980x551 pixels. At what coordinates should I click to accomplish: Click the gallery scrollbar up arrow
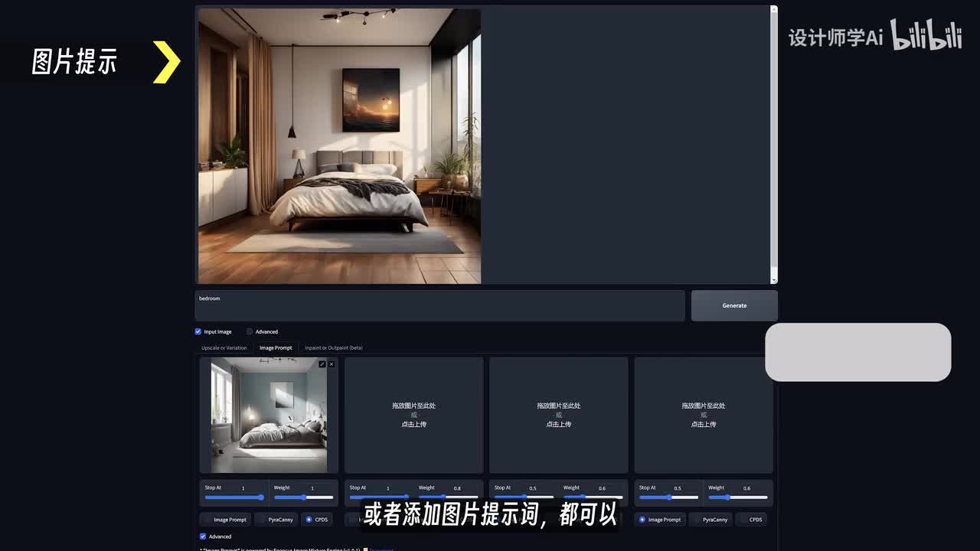[x=773, y=10]
